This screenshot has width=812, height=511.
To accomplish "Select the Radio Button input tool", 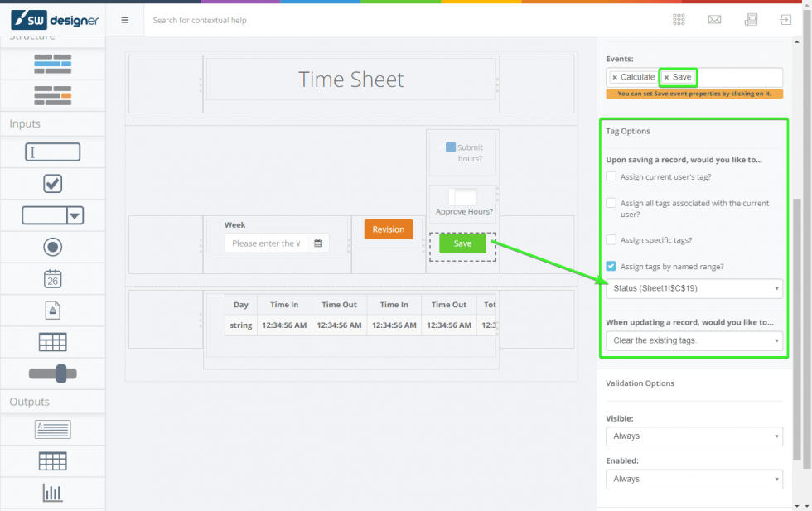I will tap(52, 246).
